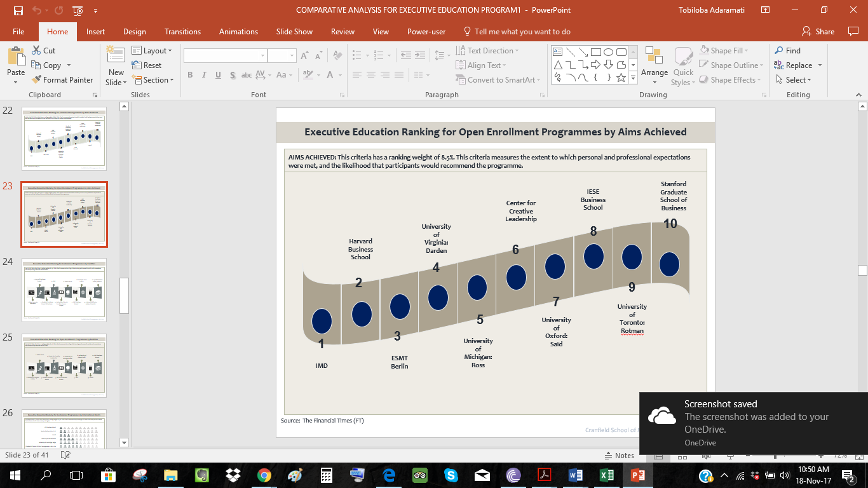Open the Font dialog launcher
Viewport: 868px width, 488px height.
click(x=342, y=95)
